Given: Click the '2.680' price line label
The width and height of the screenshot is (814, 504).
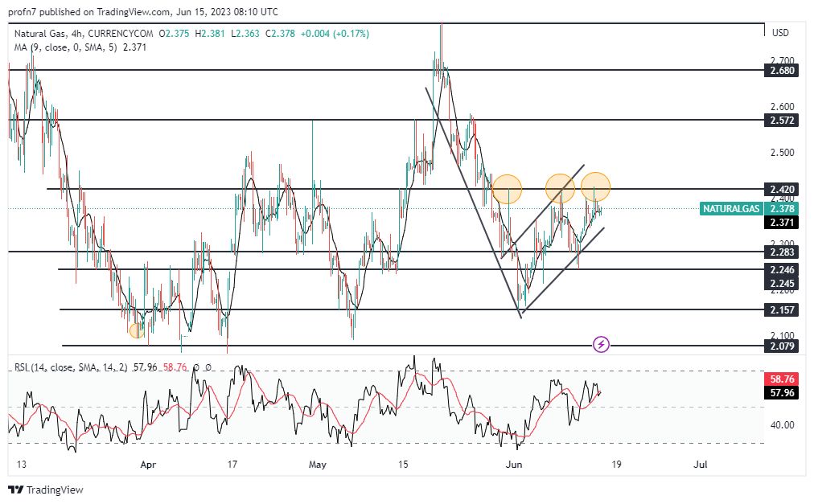Looking at the screenshot, I should (781, 70).
